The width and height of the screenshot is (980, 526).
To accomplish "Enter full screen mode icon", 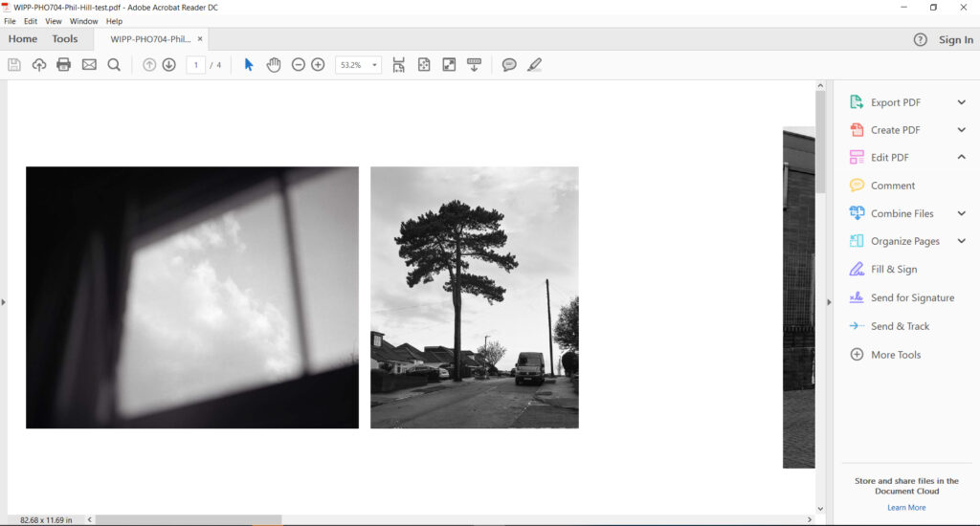I will click(x=449, y=64).
